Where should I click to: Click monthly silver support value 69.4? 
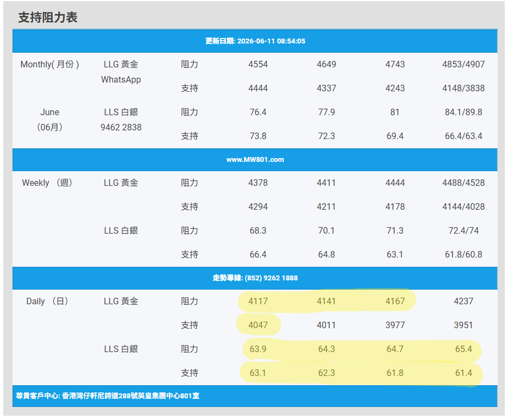click(395, 136)
